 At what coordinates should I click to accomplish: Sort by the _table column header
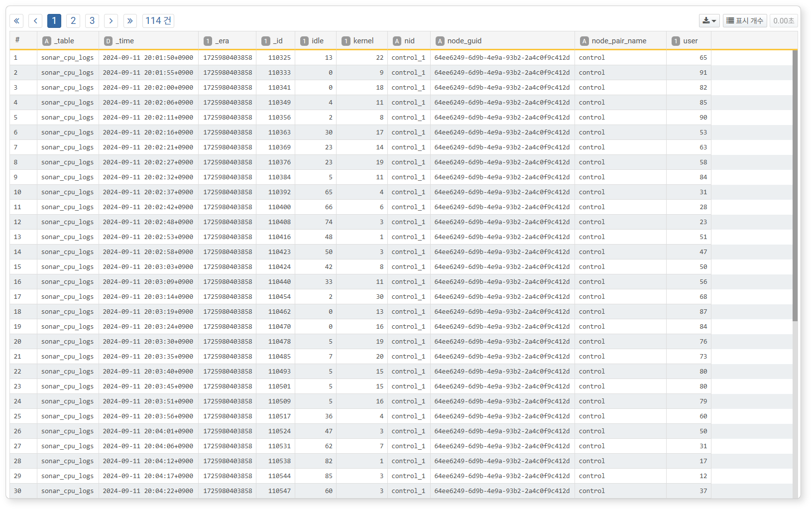pyautogui.click(x=68, y=41)
